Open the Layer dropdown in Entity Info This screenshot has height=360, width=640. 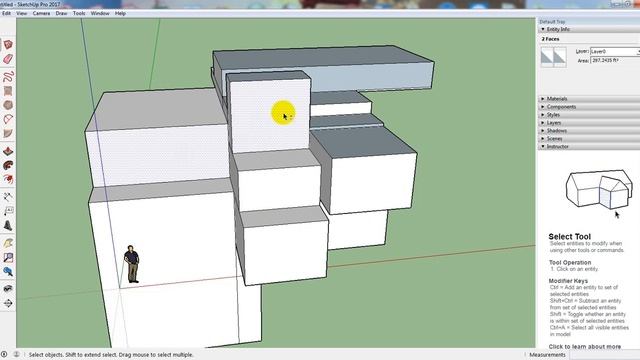[615, 51]
